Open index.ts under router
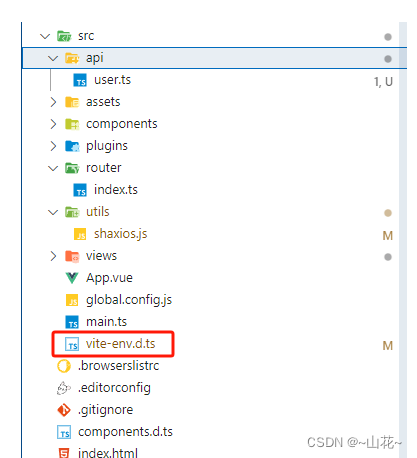The width and height of the screenshot is (417, 458). click(x=116, y=190)
